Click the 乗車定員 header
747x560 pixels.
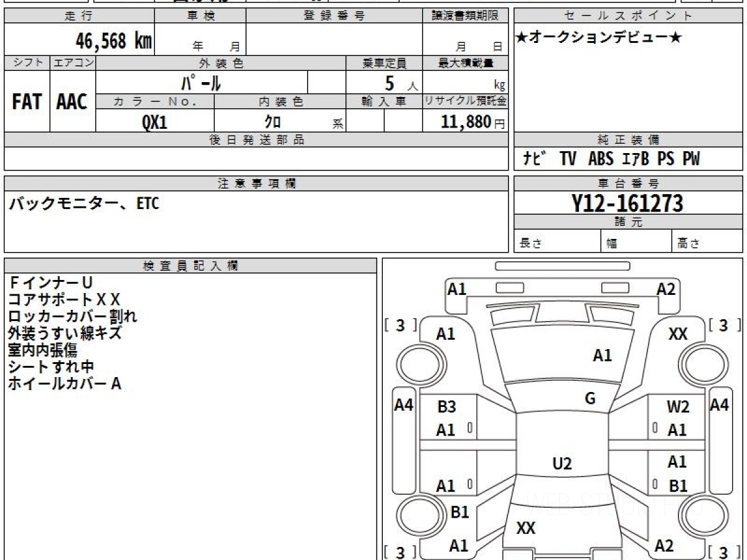point(384,63)
